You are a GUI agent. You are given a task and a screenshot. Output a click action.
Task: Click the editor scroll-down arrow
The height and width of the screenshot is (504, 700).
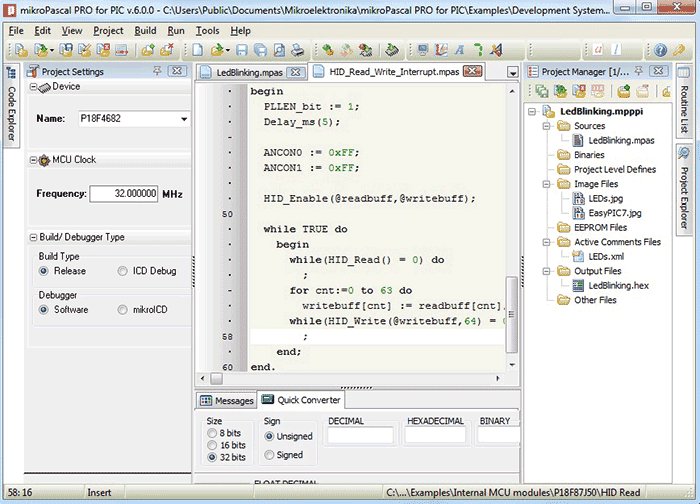512,365
